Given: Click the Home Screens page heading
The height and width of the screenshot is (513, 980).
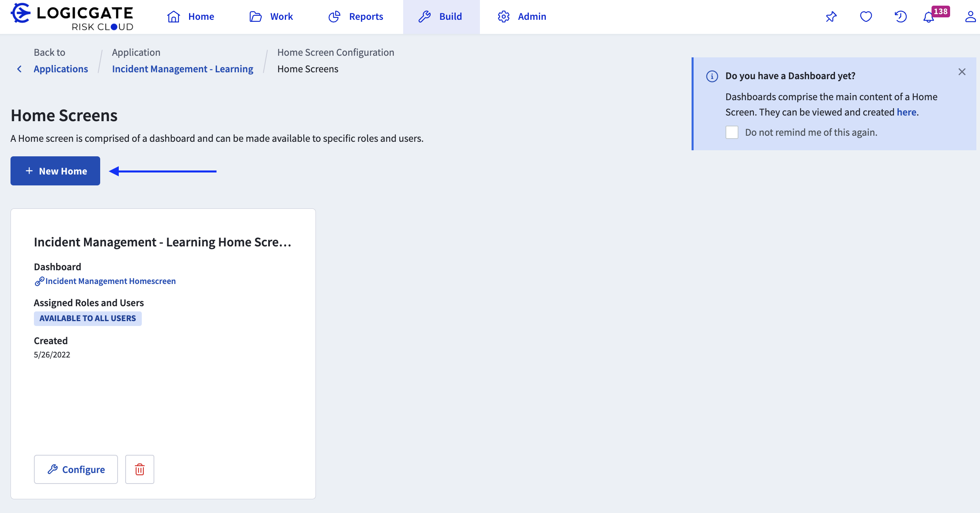Looking at the screenshot, I should pyautogui.click(x=64, y=116).
